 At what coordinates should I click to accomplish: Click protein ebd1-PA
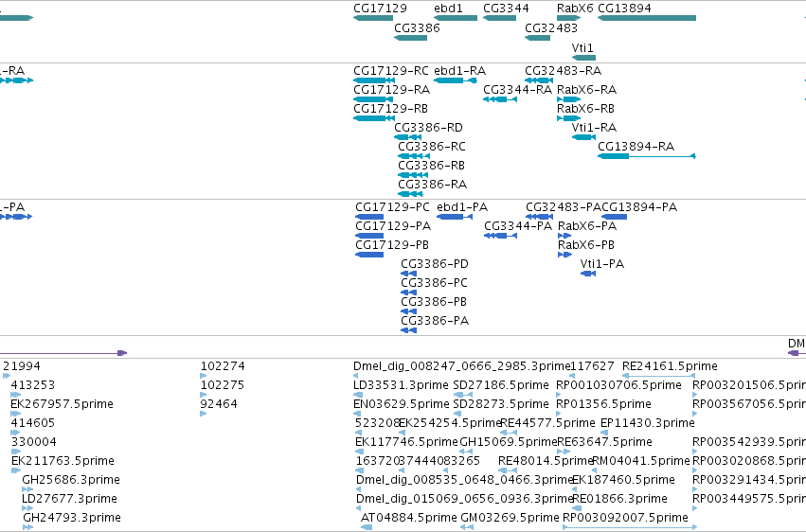pyautogui.click(x=455, y=217)
